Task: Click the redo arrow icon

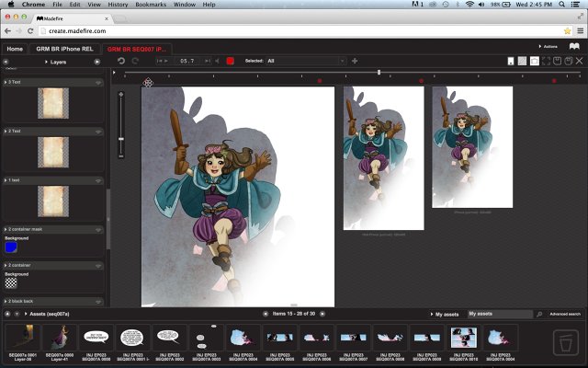Action: pyautogui.click(x=135, y=61)
